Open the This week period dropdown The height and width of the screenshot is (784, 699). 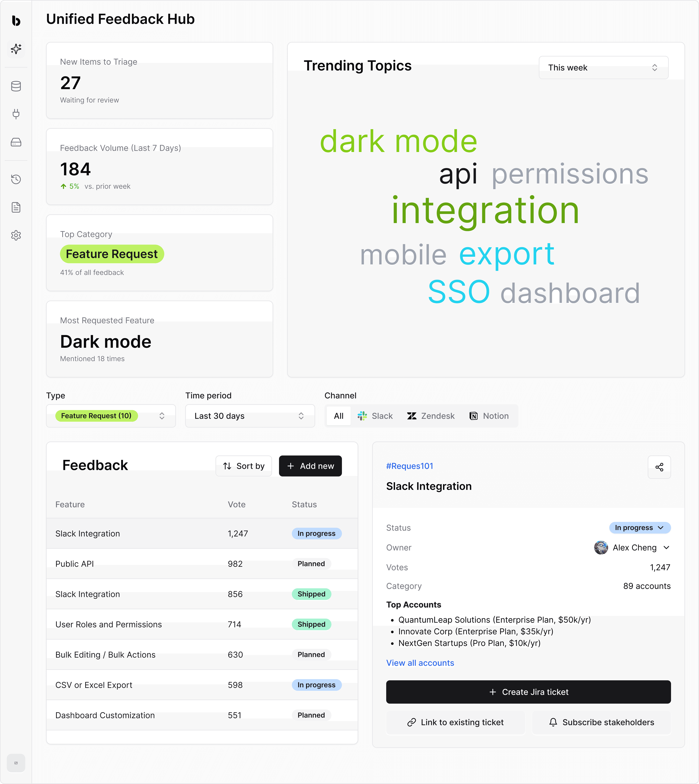coord(603,68)
